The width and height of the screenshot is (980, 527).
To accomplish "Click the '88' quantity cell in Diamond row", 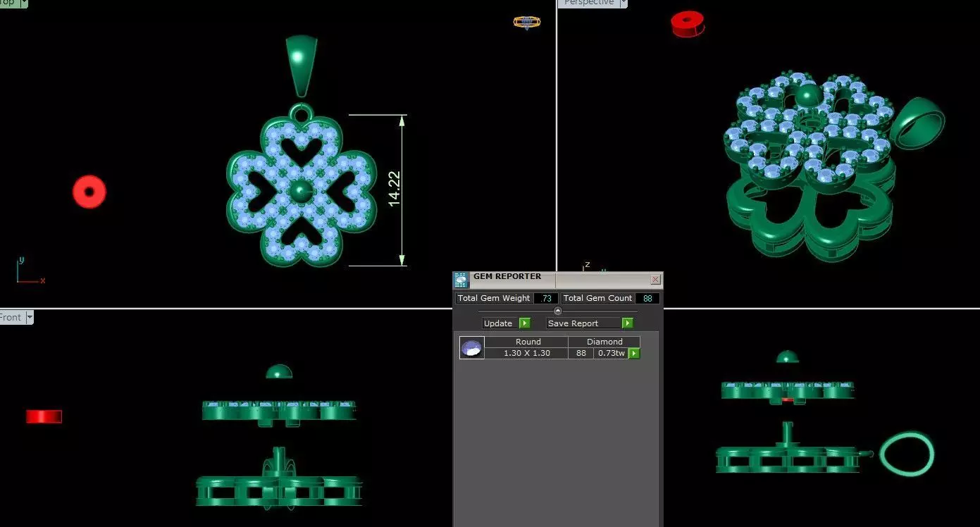I will pos(581,353).
